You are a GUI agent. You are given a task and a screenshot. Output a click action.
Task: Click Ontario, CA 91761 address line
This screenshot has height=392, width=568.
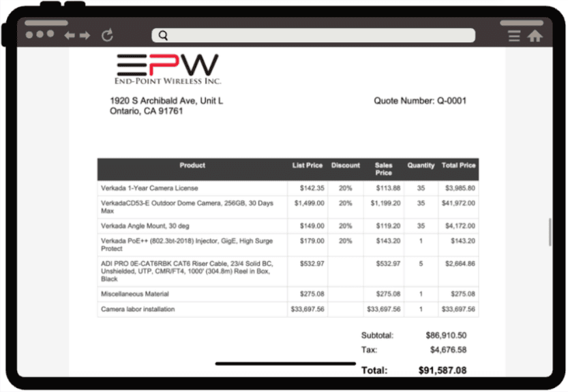[x=147, y=111]
